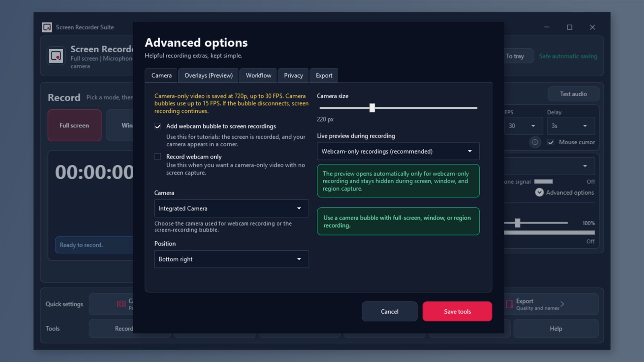Maximize the Screen Recorder Suite window
This screenshot has height=362, width=644.
point(570,27)
